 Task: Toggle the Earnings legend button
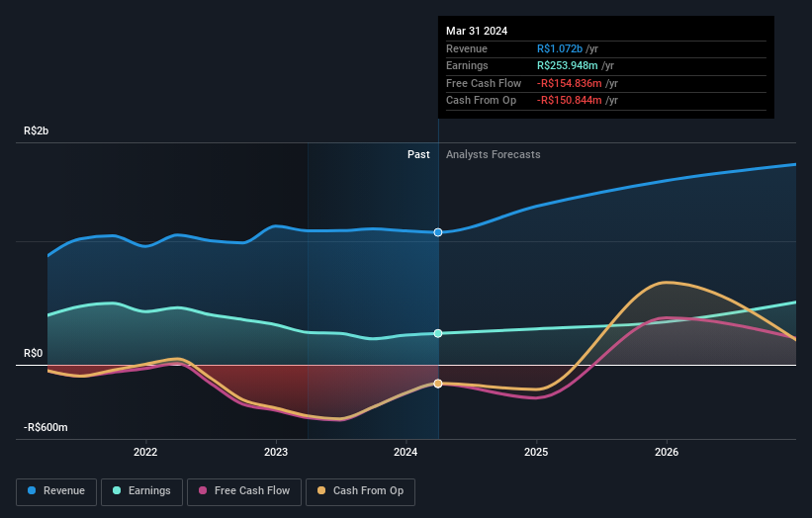pyautogui.click(x=141, y=491)
